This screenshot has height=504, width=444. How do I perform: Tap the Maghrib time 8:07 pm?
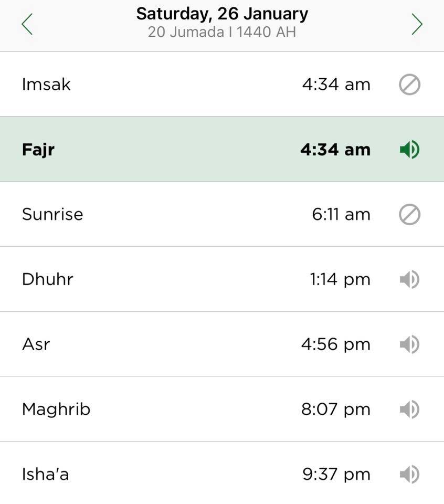click(336, 409)
